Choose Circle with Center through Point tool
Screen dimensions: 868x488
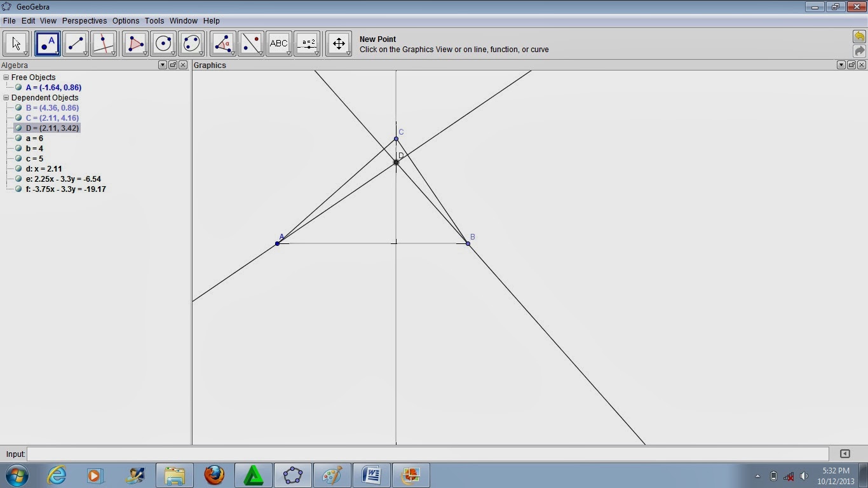(163, 44)
